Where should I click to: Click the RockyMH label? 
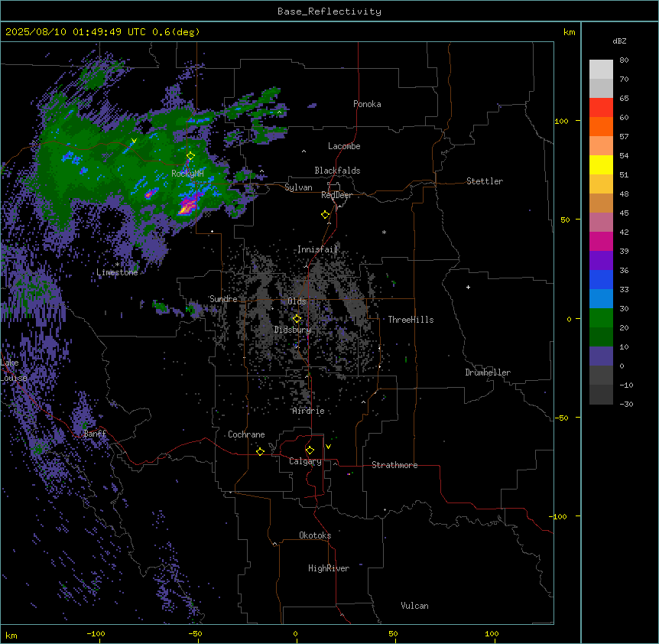point(187,174)
